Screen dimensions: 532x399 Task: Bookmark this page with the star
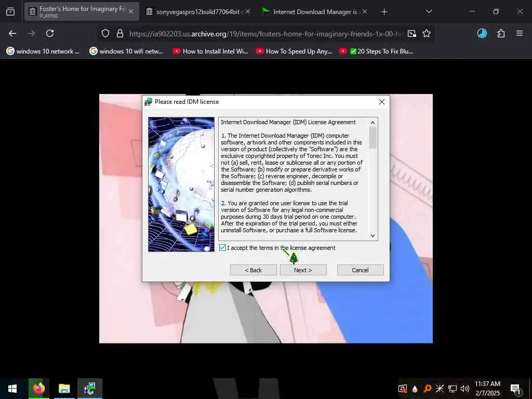coord(427,33)
